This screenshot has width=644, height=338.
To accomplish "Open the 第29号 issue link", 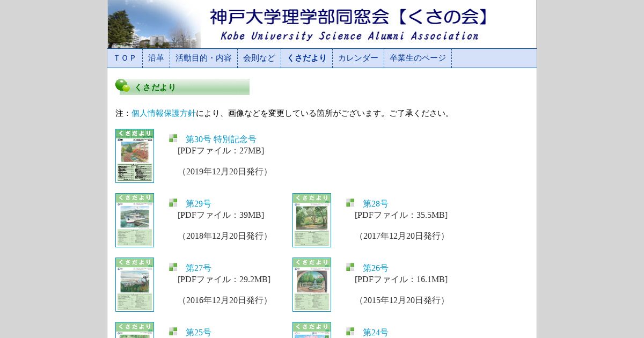I will [199, 204].
